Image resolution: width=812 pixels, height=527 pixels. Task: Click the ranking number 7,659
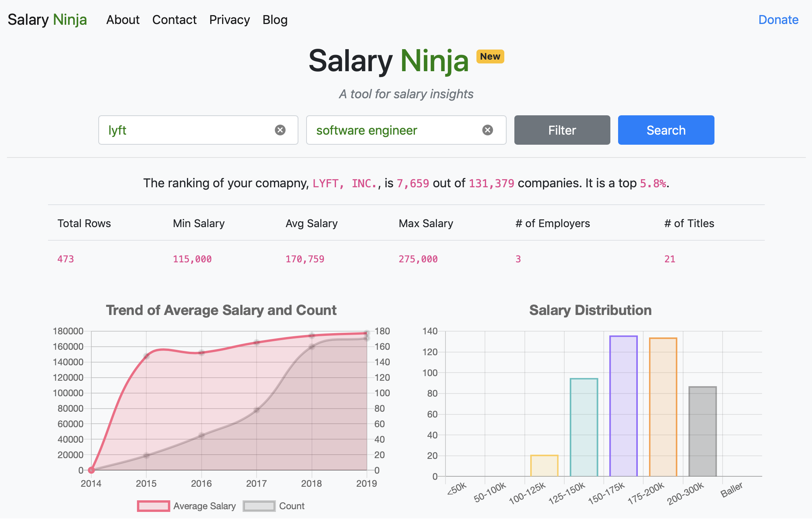[x=413, y=183]
